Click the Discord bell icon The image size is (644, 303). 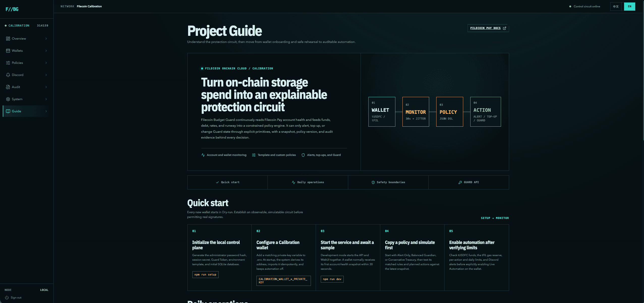(8, 75)
